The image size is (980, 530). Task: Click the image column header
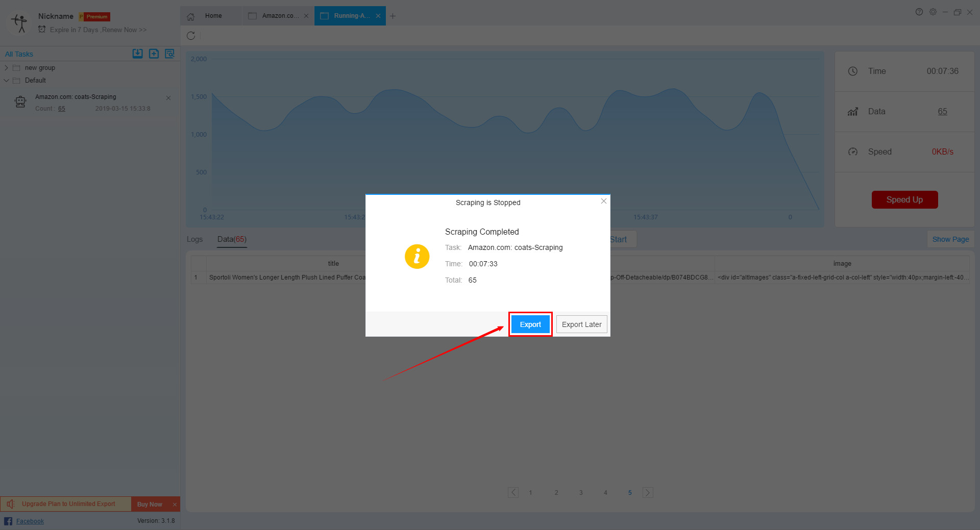(842, 264)
